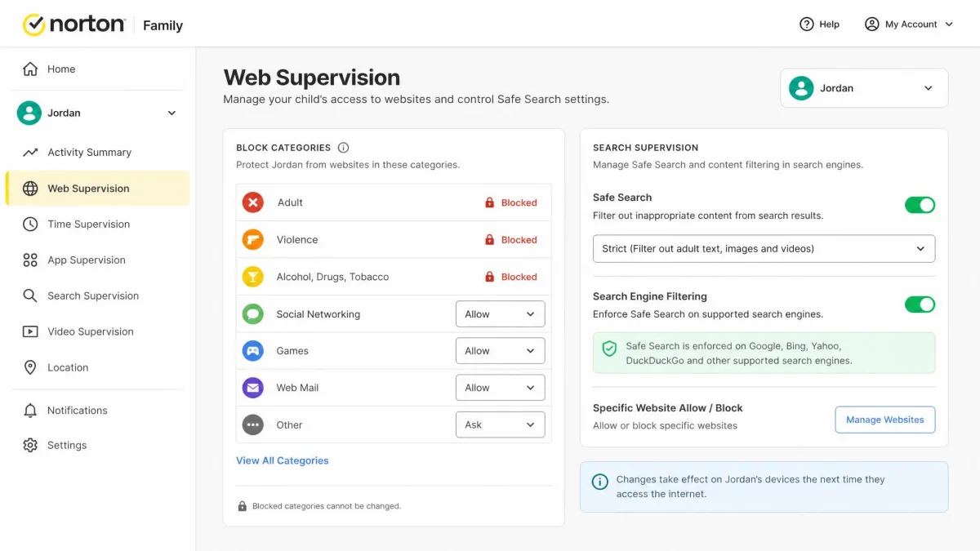Click the Blocked categories cannot be changed note
Viewport: 980px width, 551px height.
(x=327, y=506)
